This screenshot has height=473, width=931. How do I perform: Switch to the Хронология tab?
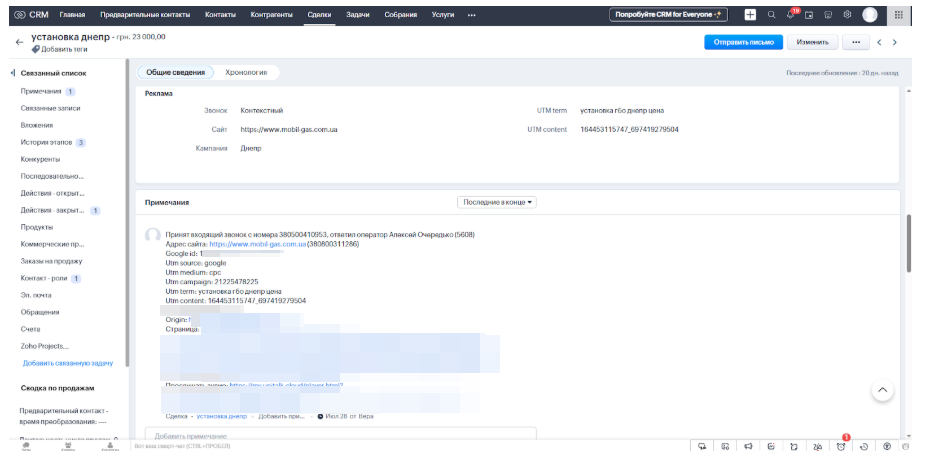tap(246, 72)
